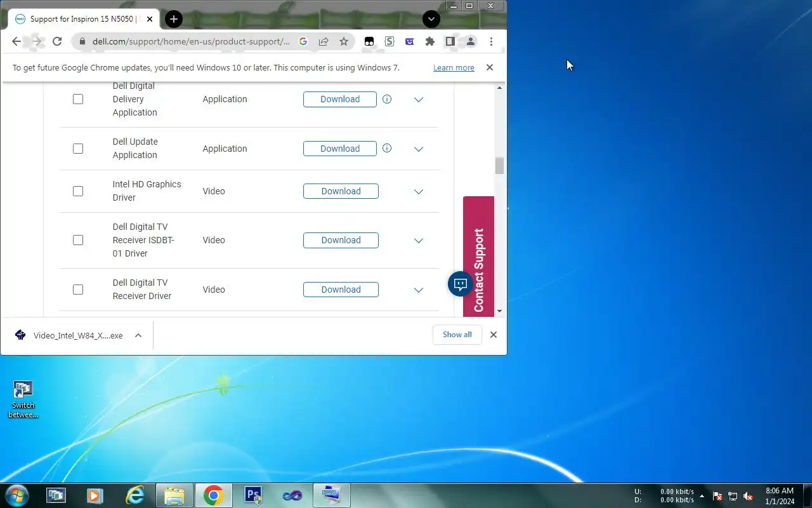
Task: Dismiss the Chrome update notification bar
Action: tap(490, 67)
